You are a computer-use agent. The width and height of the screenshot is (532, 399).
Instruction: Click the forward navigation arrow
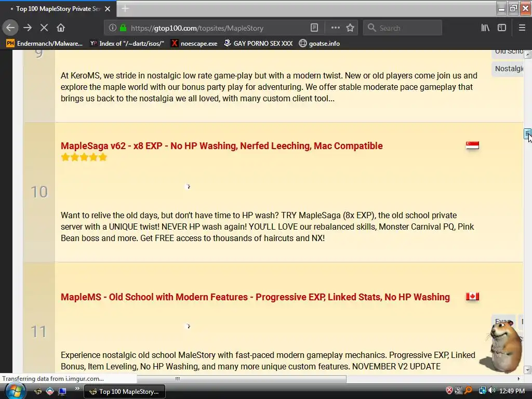point(28,28)
